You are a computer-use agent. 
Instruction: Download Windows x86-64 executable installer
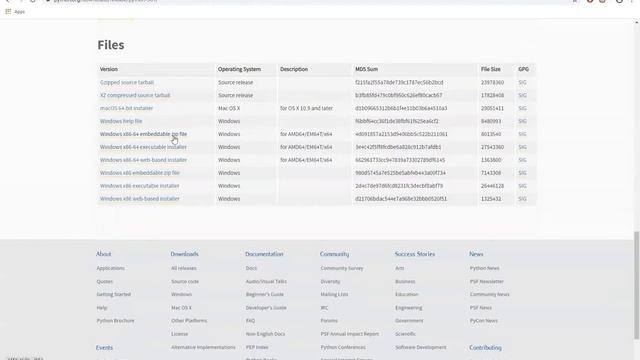click(143, 147)
